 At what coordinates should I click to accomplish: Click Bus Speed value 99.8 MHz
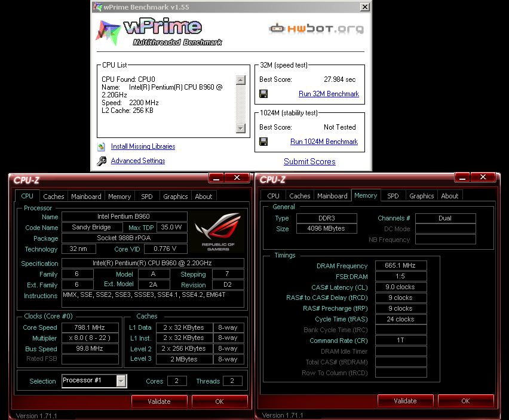(90, 348)
